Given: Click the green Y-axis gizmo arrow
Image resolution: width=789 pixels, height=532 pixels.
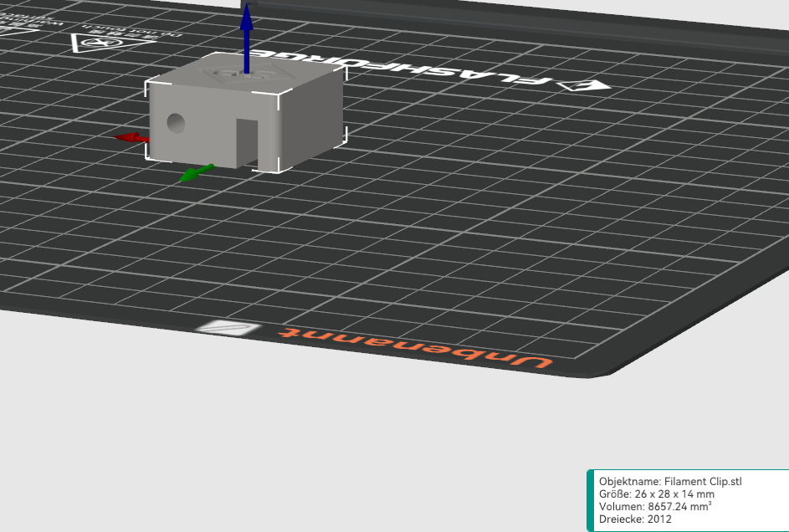Looking at the screenshot, I should click(x=197, y=173).
